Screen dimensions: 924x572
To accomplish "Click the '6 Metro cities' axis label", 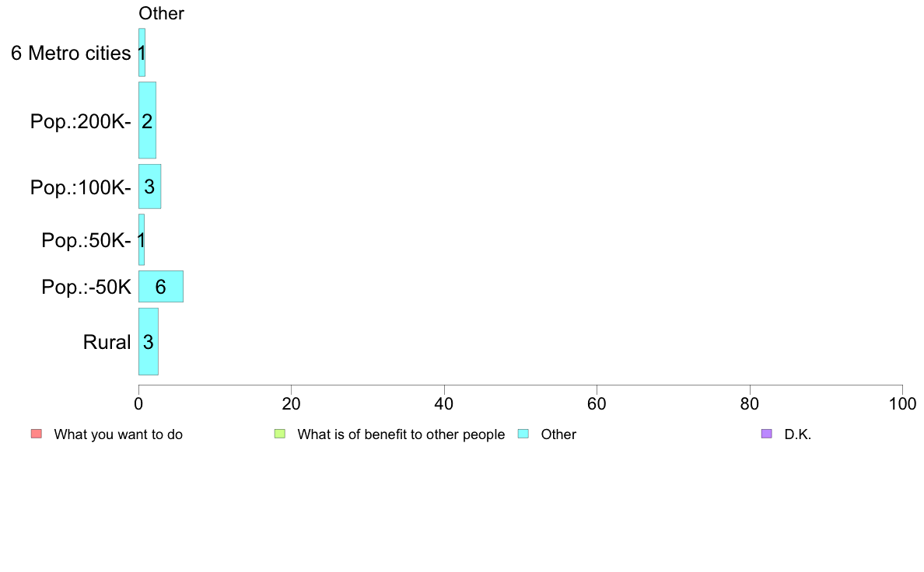I will [71, 53].
